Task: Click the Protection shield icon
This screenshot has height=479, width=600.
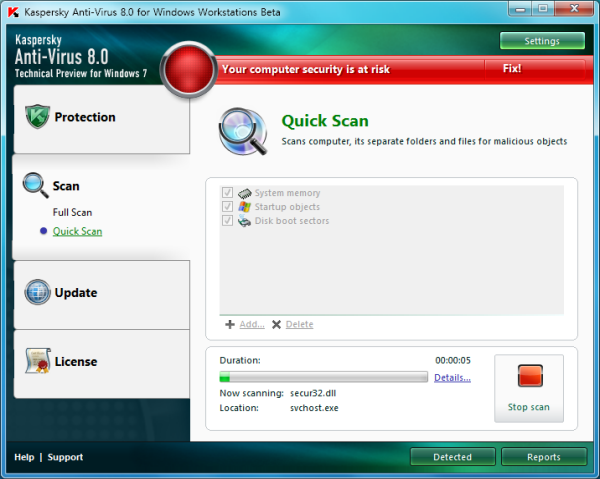Action: [x=37, y=116]
